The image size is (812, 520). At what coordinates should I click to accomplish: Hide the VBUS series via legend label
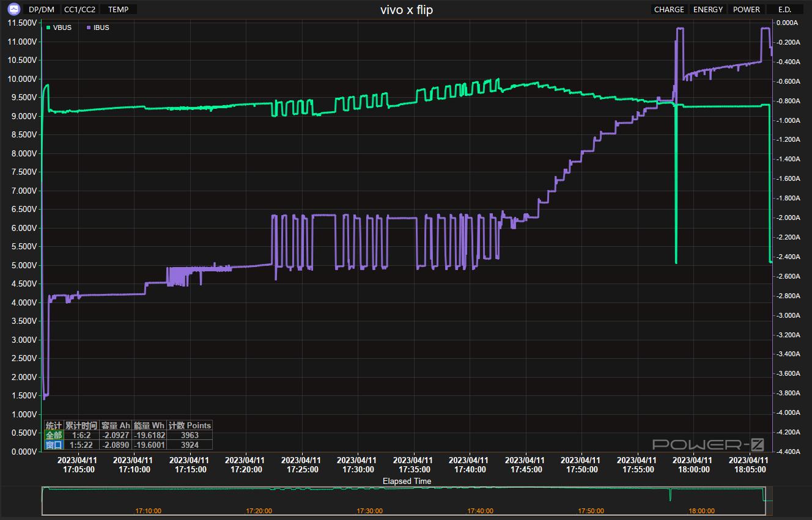point(62,27)
